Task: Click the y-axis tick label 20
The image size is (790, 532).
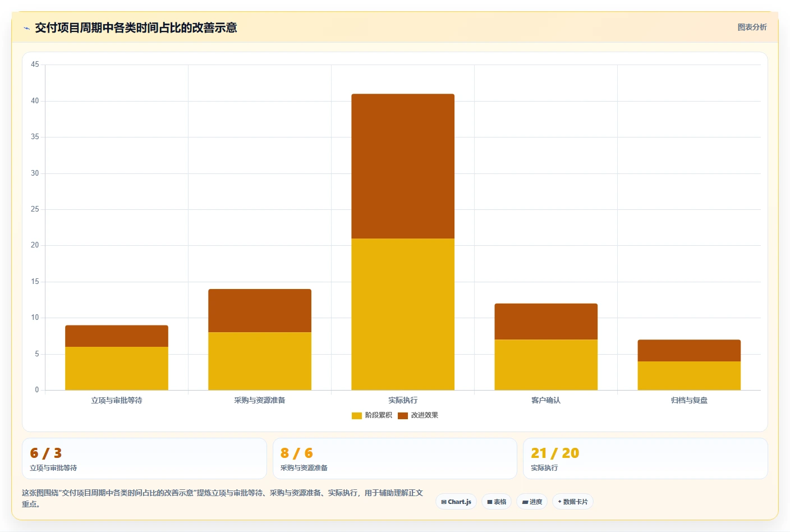Action: [x=35, y=245]
